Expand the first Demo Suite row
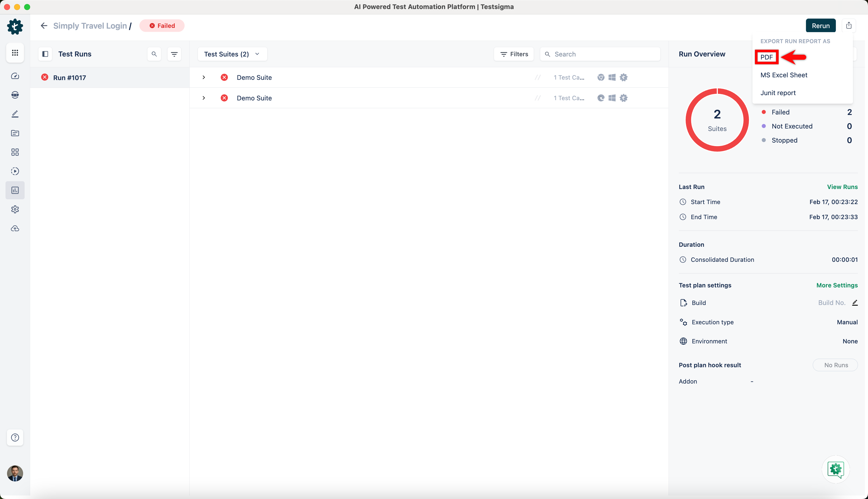868x499 pixels. [x=204, y=78]
